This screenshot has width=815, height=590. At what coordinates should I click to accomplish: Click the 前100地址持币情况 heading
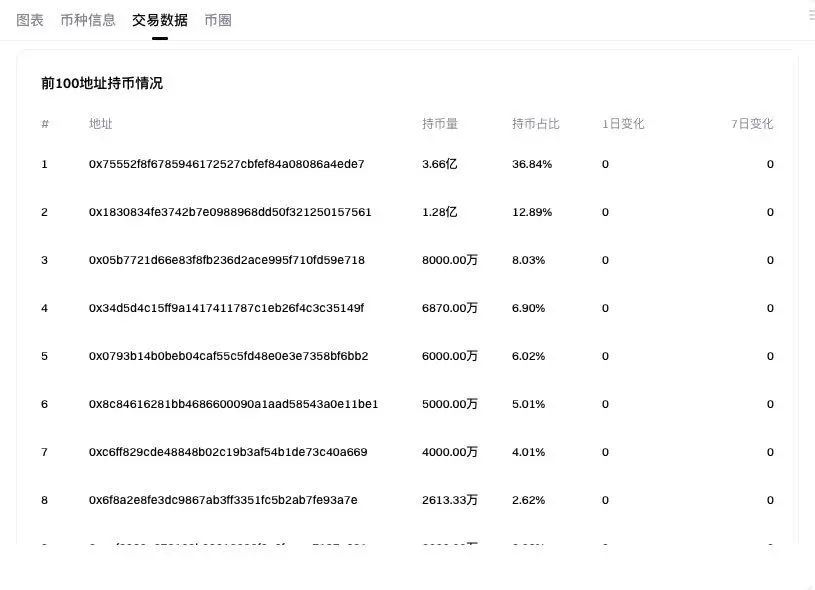click(102, 83)
